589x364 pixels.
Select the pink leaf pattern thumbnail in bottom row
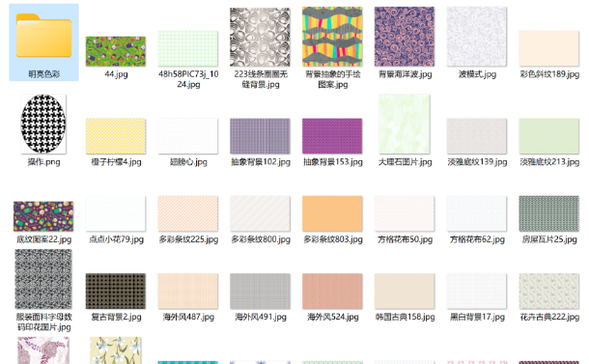pos(43,350)
